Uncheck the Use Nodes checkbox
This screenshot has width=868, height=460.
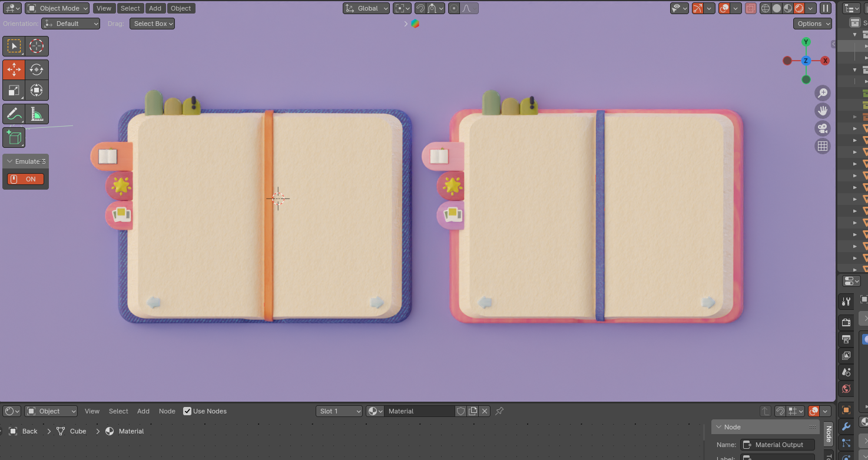187,411
